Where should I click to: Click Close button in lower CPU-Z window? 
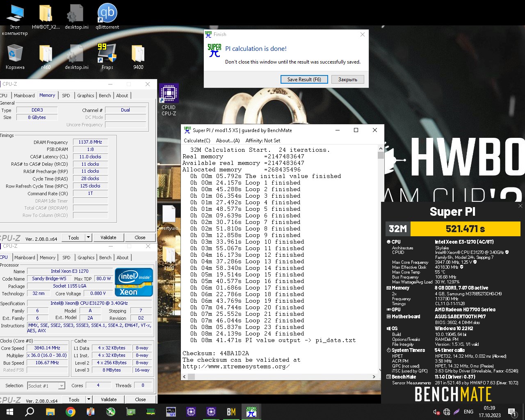click(140, 399)
